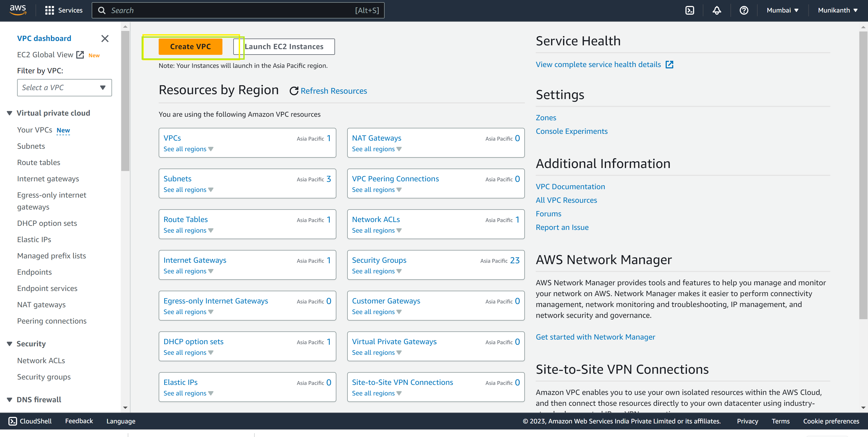The image size is (868, 437).
Task: Click the sidebar vertical scrollbar
Action: (x=125, y=101)
